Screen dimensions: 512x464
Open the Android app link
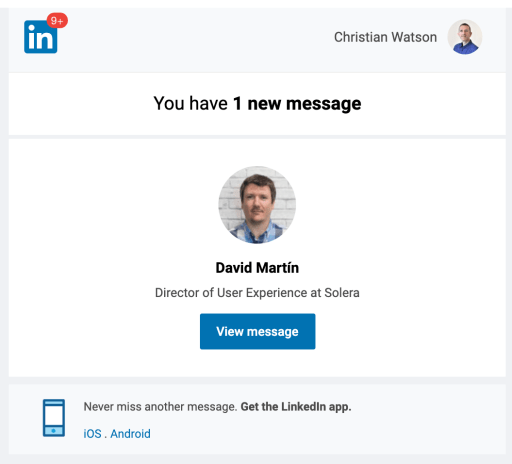tap(130, 434)
